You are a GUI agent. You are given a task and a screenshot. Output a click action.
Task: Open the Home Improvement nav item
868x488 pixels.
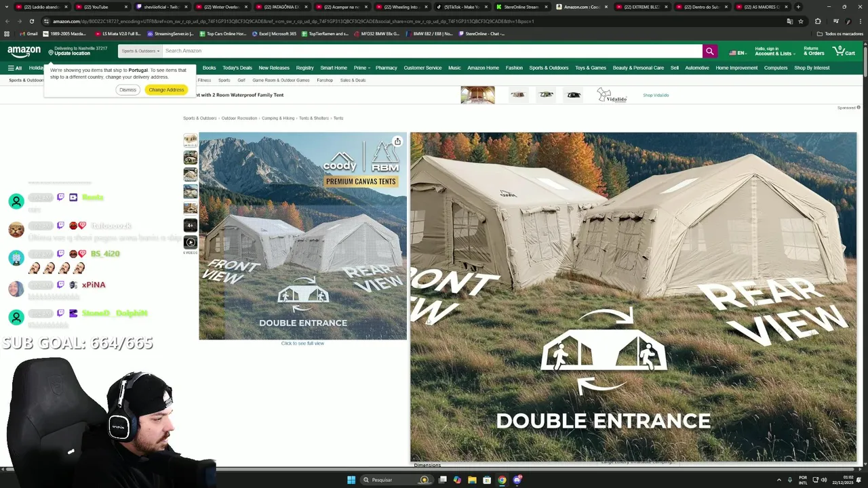(x=736, y=68)
